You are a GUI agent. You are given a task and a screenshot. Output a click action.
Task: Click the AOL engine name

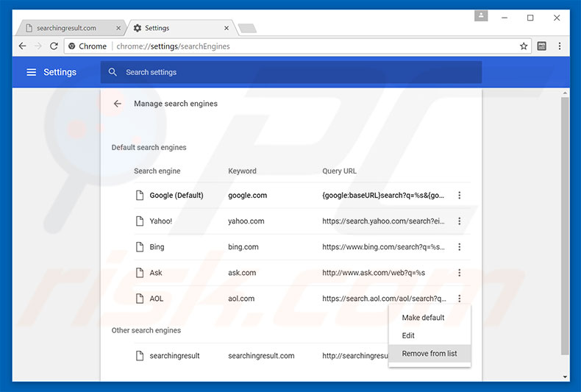click(157, 299)
